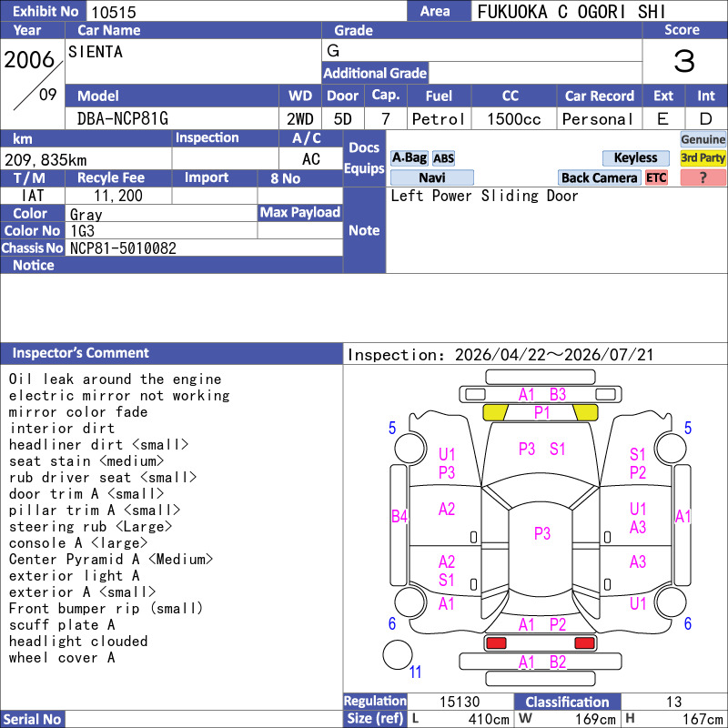The image size is (728, 728).
Task: Select comment electric mirror not working
Action: click(119, 396)
